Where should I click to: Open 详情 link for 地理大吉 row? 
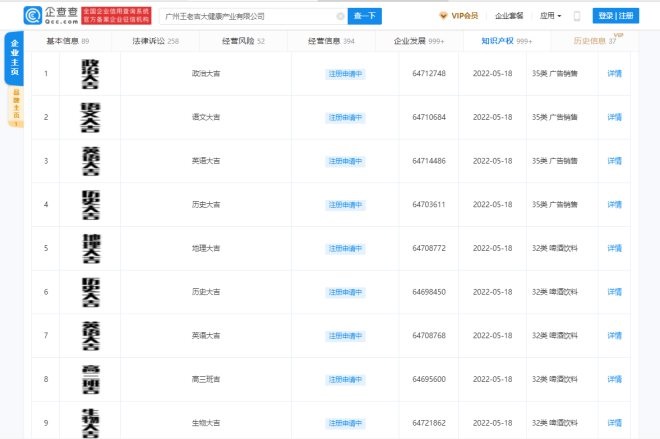pyautogui.click(x=615, y=247)
